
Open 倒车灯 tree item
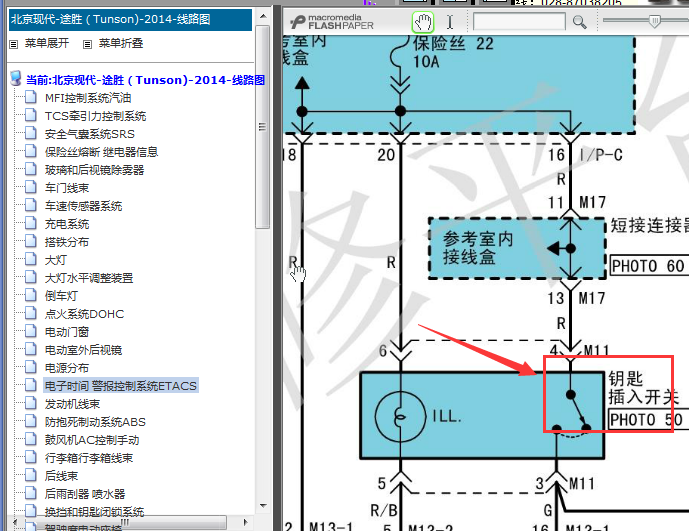(61, 296)
